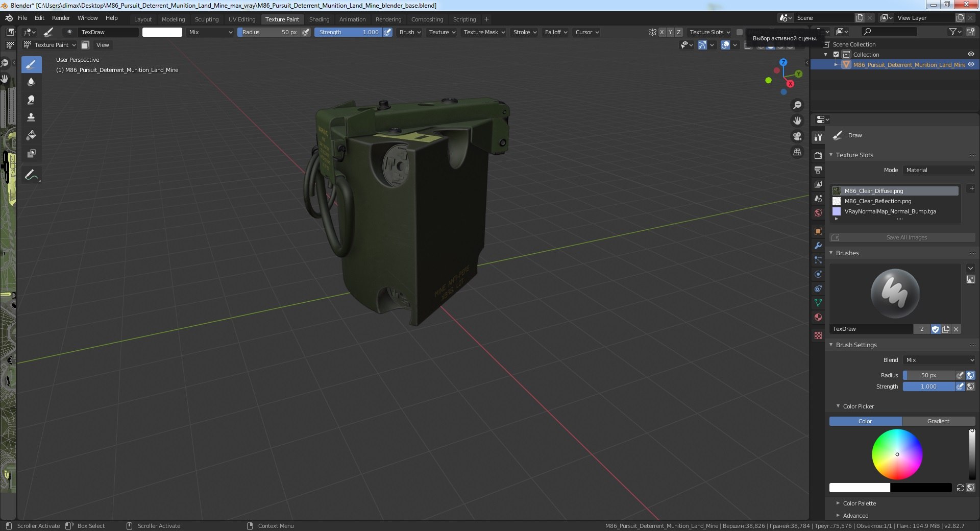This screenshot has height=531, width=980.
Task: Toggle radius pressure sensitivity in header
Action: tap(306, 32)
